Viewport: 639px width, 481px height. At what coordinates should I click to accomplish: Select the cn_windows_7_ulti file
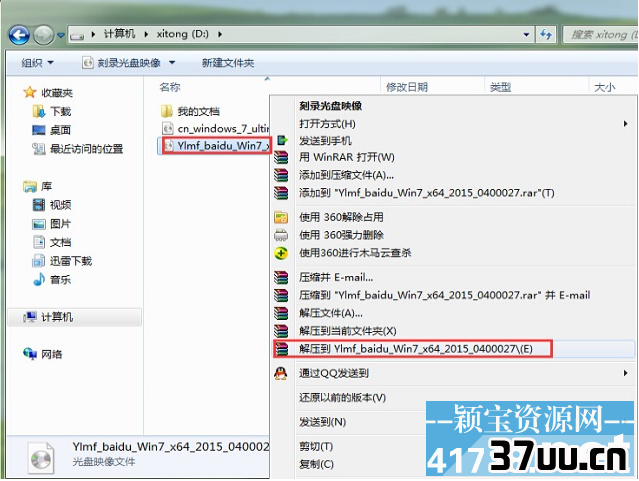tap(223, 129)
